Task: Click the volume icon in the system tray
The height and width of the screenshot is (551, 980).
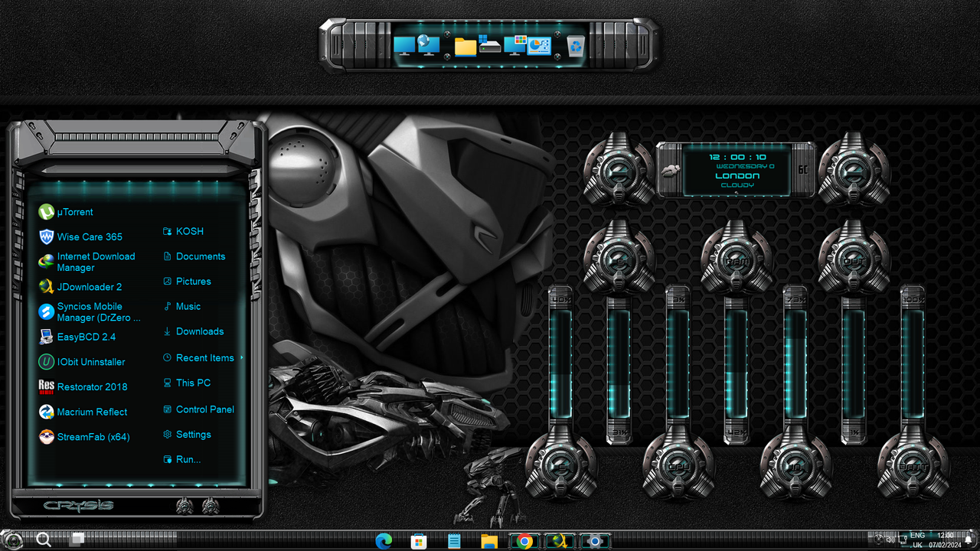Action: (x=891, y=540)
